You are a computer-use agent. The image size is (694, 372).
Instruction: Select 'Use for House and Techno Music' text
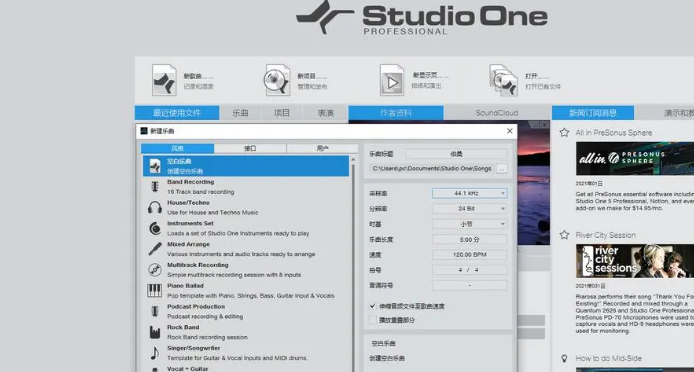[212, 213]
